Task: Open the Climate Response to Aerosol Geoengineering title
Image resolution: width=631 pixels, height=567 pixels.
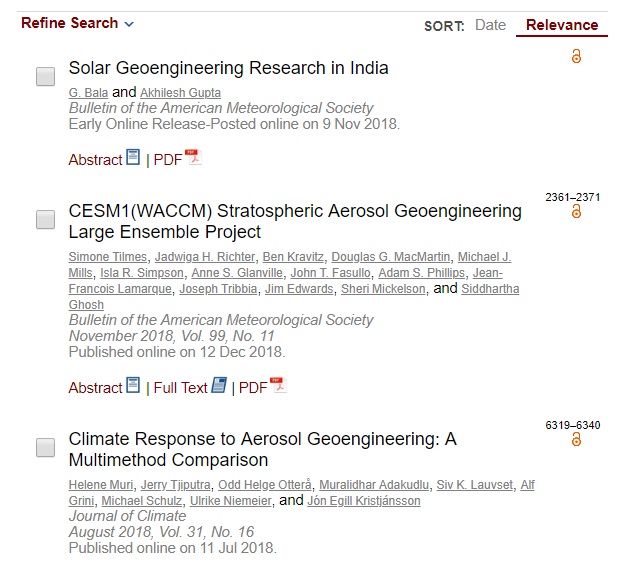Action: pyautogui.click(x=262, y=449)
